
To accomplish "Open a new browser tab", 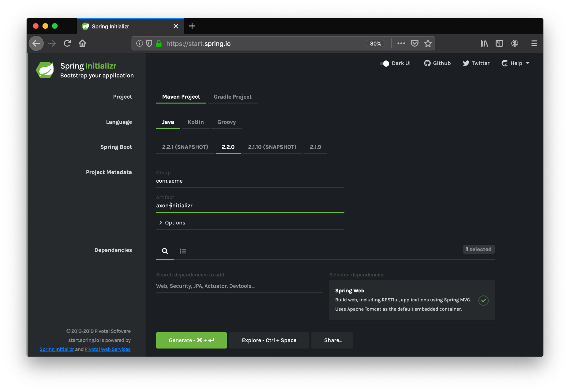I will coord(192,26).
